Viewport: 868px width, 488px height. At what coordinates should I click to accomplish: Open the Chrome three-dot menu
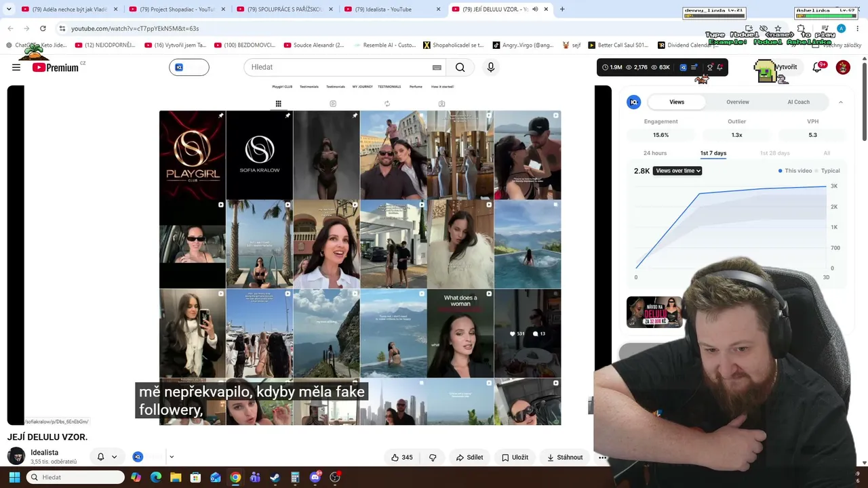coord(858,28)
